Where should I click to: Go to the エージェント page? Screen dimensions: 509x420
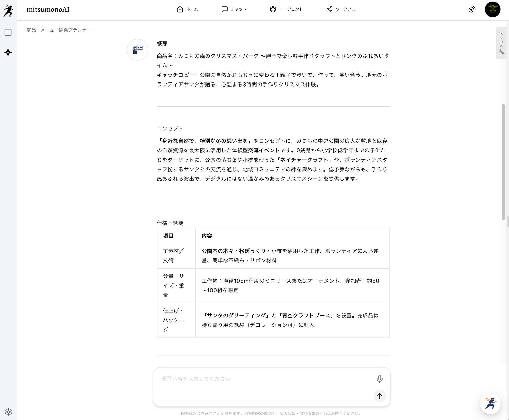click(291, 9)
